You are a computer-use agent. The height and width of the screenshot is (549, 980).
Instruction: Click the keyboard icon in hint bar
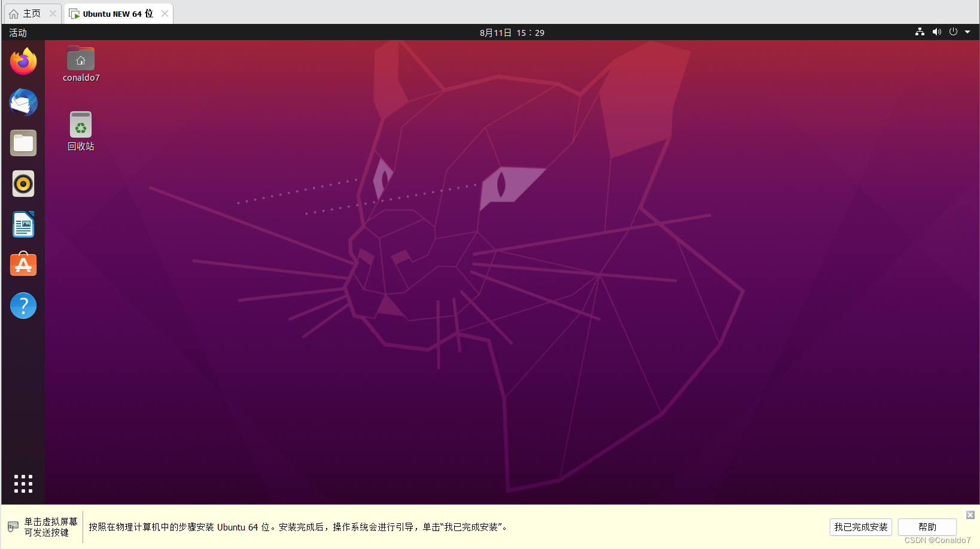[13, 527]
